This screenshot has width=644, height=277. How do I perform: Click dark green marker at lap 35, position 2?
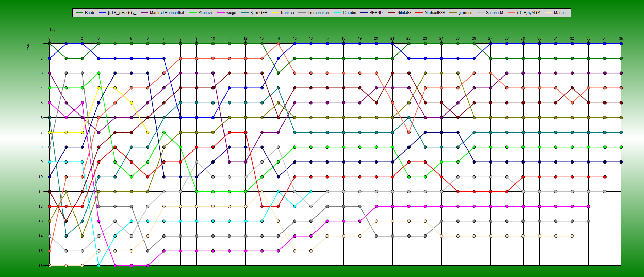click(621, 58)
